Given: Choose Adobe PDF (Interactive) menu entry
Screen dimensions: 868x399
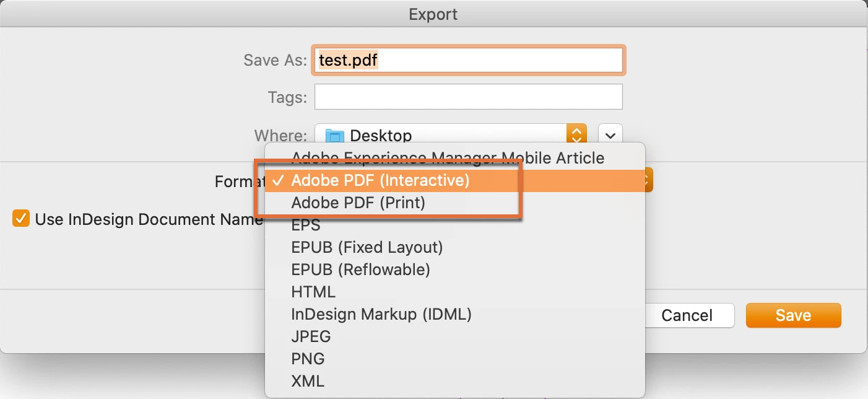Looking at the screenshot, I should pos(454,180).
